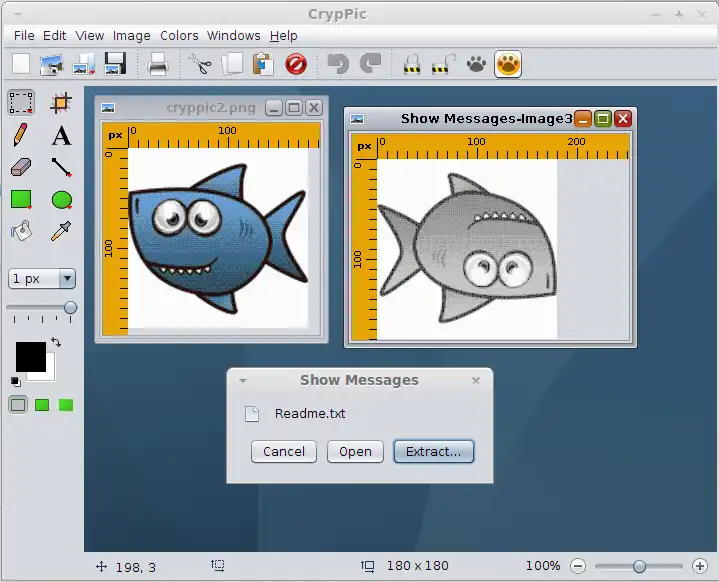Image resolution: width=719 pixels, height=582 pixels.
Task: Undo with the left arrow icon
Action: coord(338,64)
